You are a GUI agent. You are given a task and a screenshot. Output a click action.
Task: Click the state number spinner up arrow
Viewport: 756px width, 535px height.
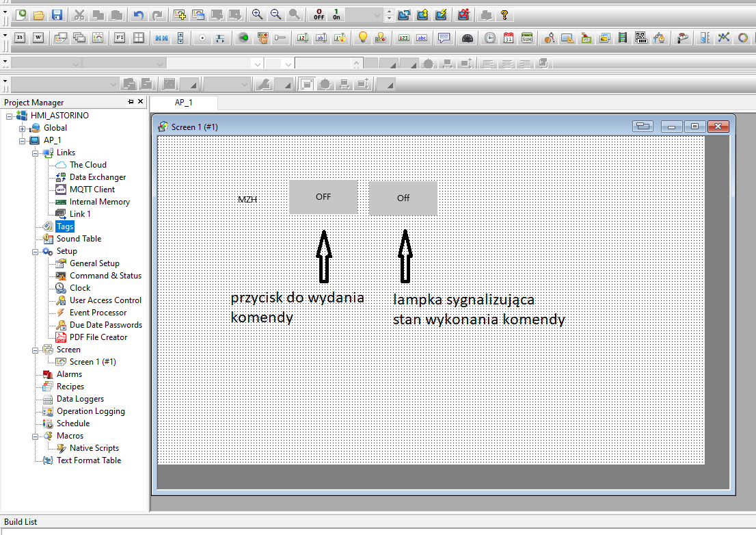click(389, 12)
